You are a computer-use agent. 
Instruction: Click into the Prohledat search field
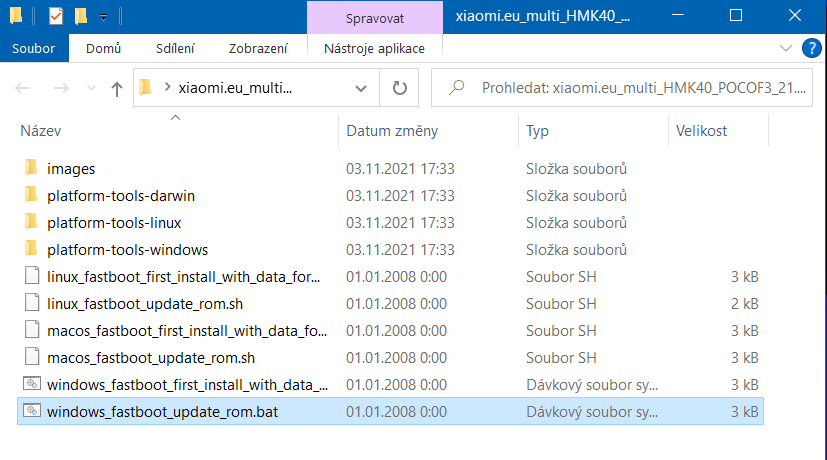[x=622, y=88]
